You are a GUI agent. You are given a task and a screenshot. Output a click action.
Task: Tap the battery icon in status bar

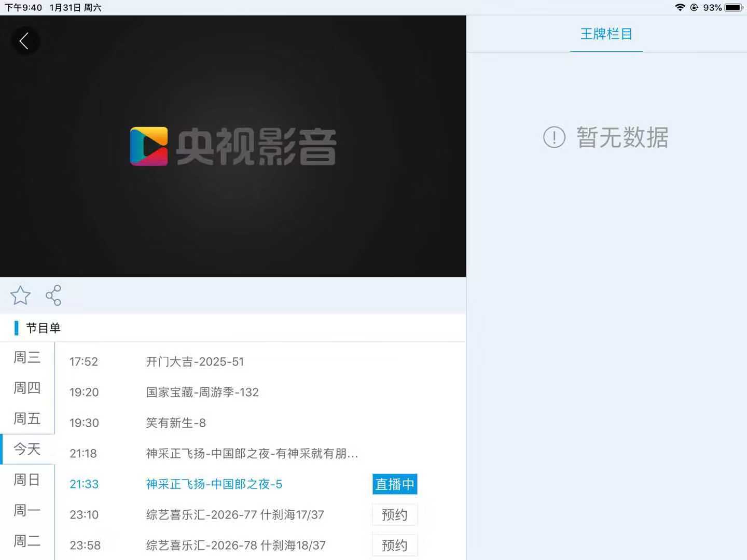point(734,7)
